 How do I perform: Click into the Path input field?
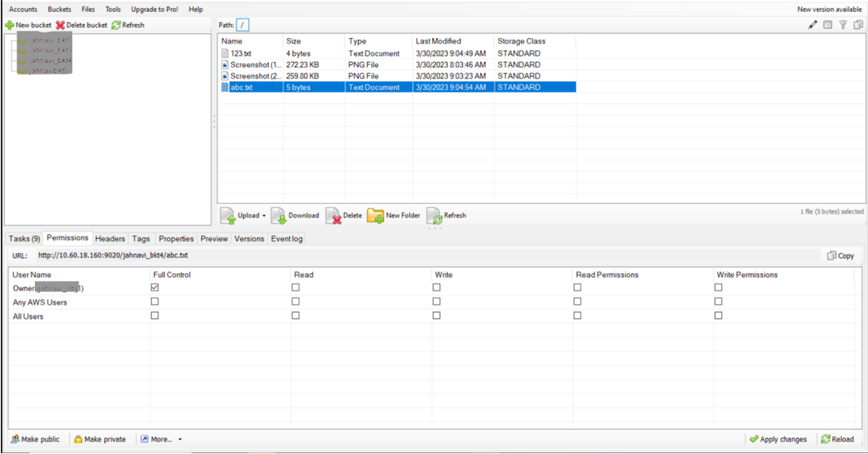point(242,25)
